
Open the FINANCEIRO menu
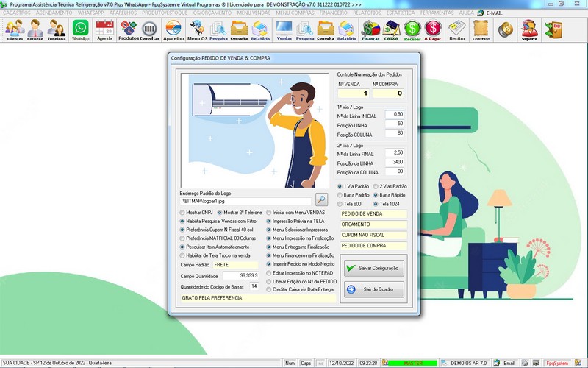[x=334, y=13]
